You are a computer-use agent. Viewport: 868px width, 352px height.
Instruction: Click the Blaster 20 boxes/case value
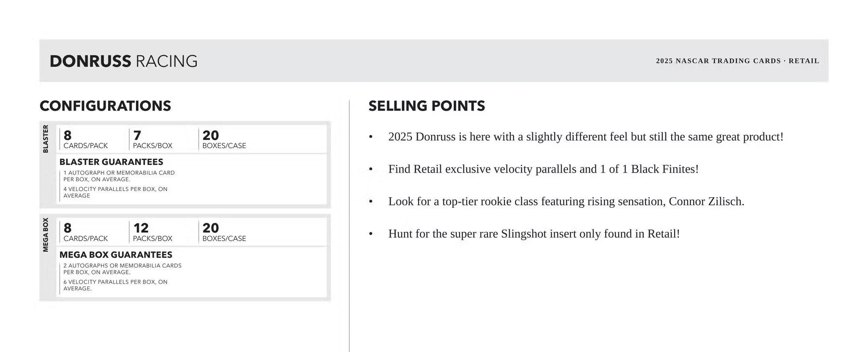[x=210, y=135]
